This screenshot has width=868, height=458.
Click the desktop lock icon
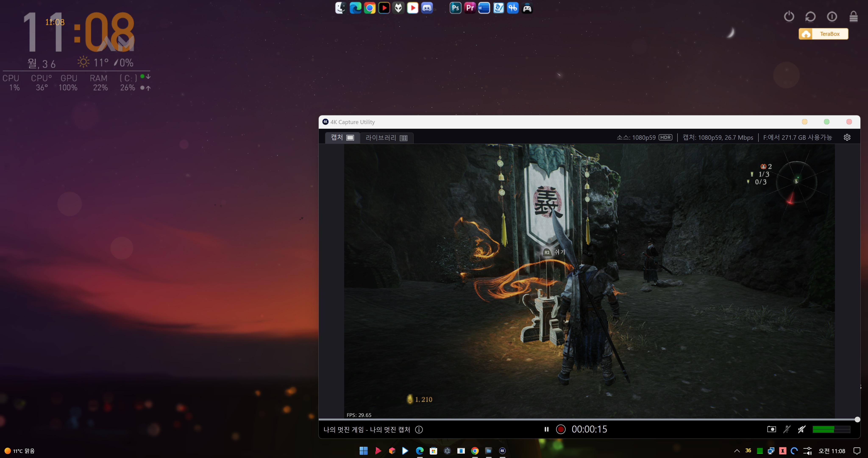click(854, 16)
